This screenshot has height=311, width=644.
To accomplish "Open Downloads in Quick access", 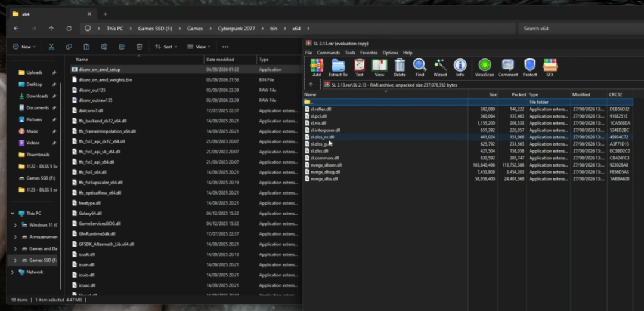I will pyautogui.click(x=37, y=96).
